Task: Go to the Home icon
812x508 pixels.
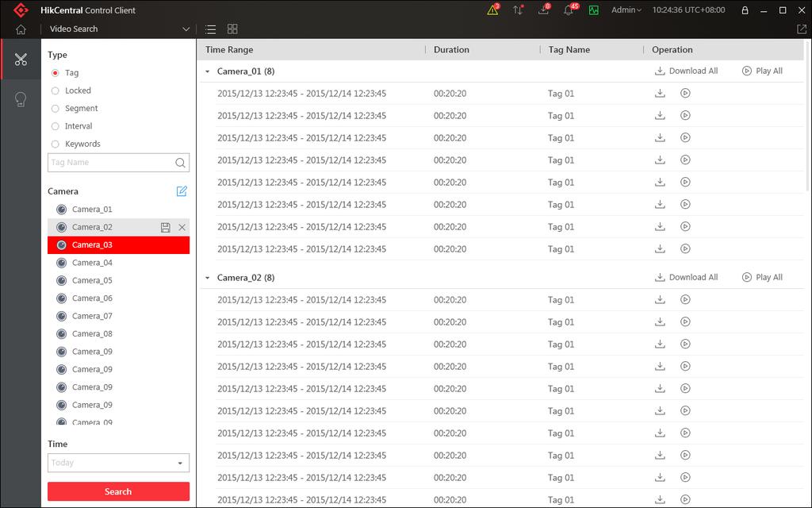Action: [21, 29]
